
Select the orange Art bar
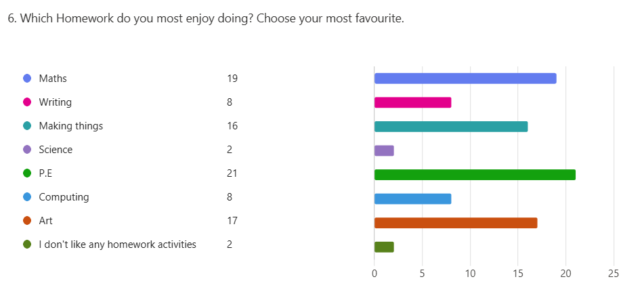coord(456,223)
